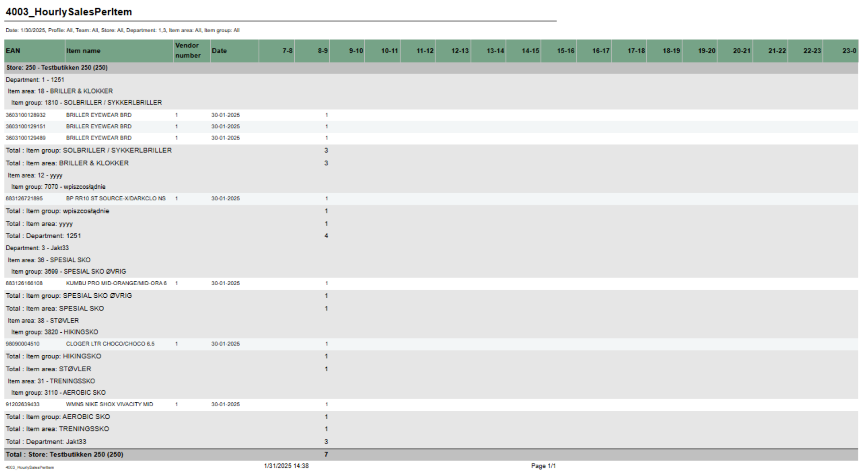This screenshot has height=474, width=868.
Task: Click the KUMBU PRO MID-ORANGE item row
Action: pos(116,283)
